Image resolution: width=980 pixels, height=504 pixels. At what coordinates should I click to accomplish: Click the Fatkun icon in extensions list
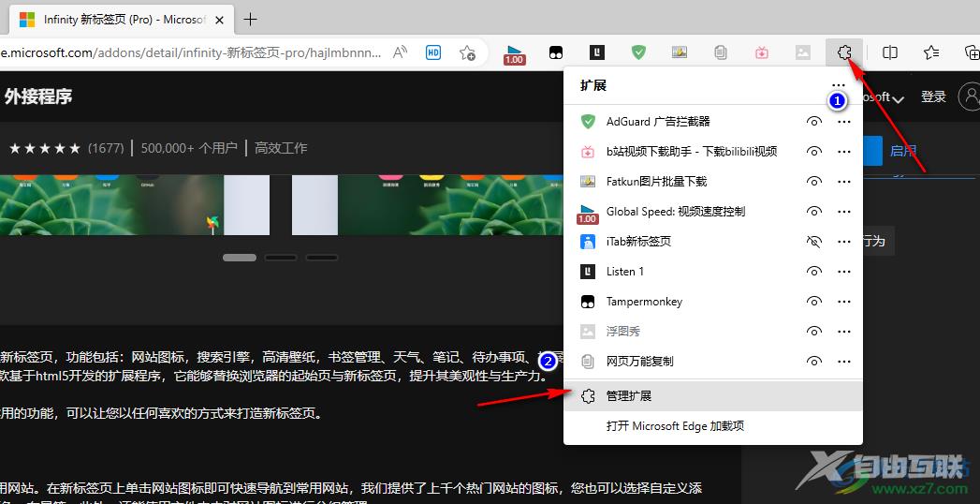pos(588,182)
